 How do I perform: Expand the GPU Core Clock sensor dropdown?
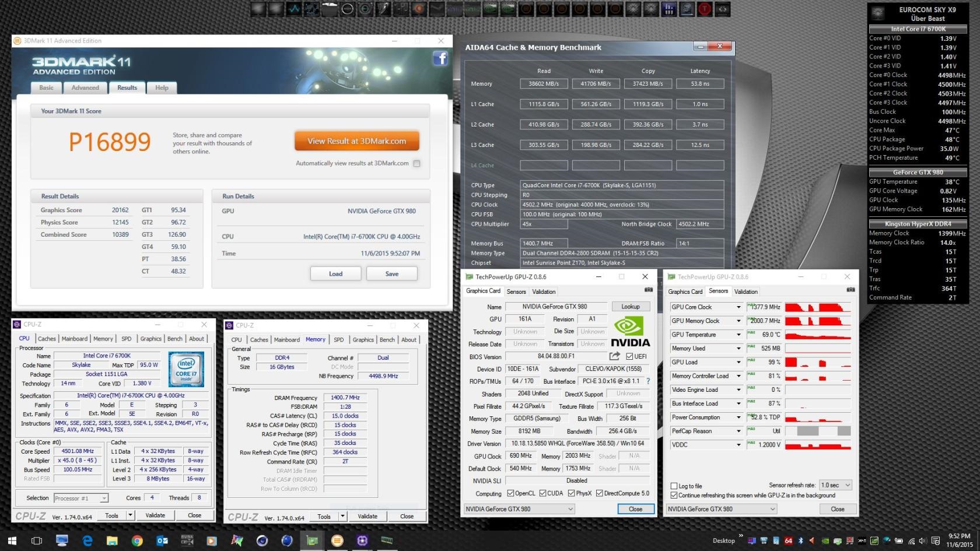coord(738,307)
